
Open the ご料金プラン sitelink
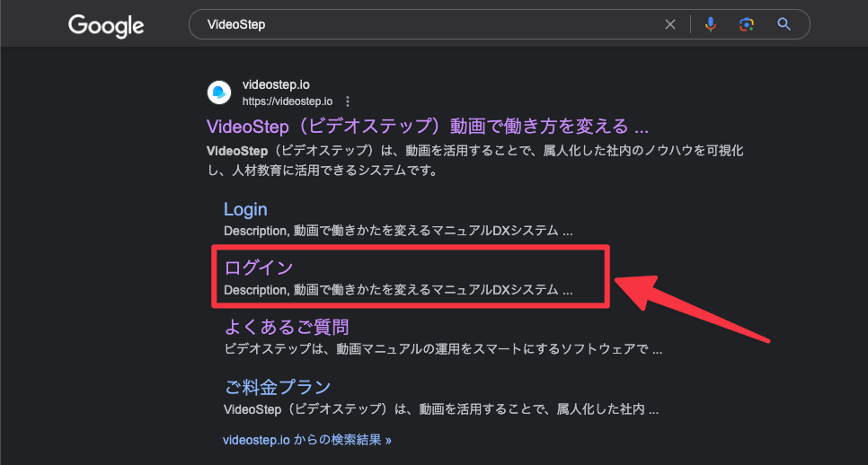(278, 387)
